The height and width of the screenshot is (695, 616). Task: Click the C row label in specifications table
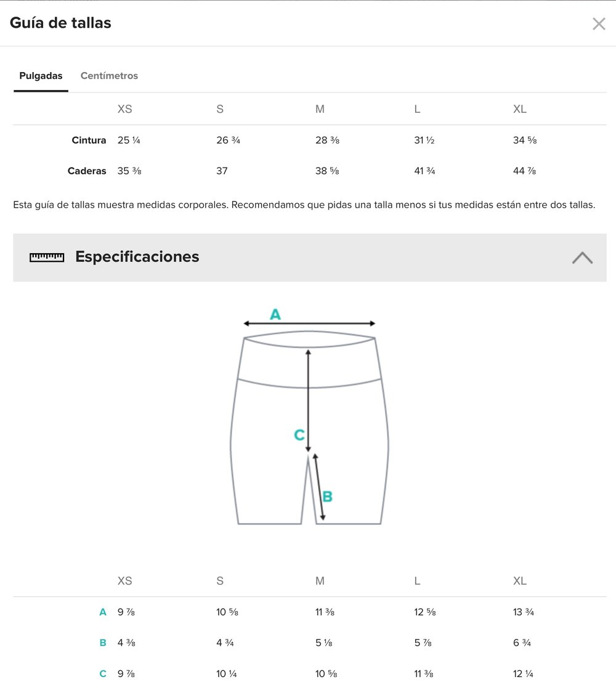pos(103,673)
